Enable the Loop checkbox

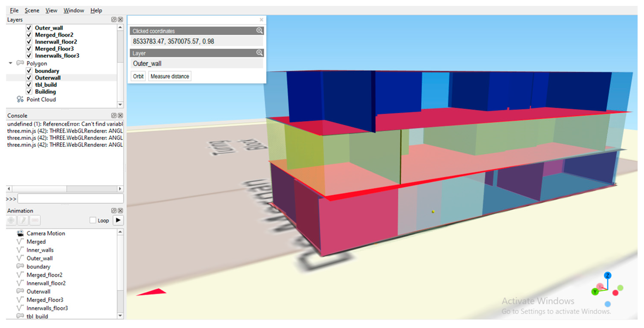[x=93, y=220]
